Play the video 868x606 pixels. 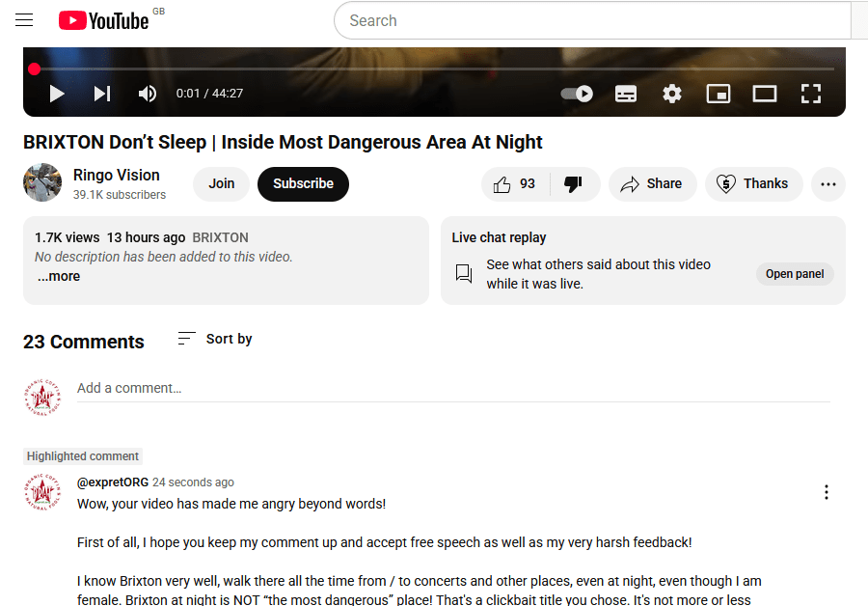[57, 94]
